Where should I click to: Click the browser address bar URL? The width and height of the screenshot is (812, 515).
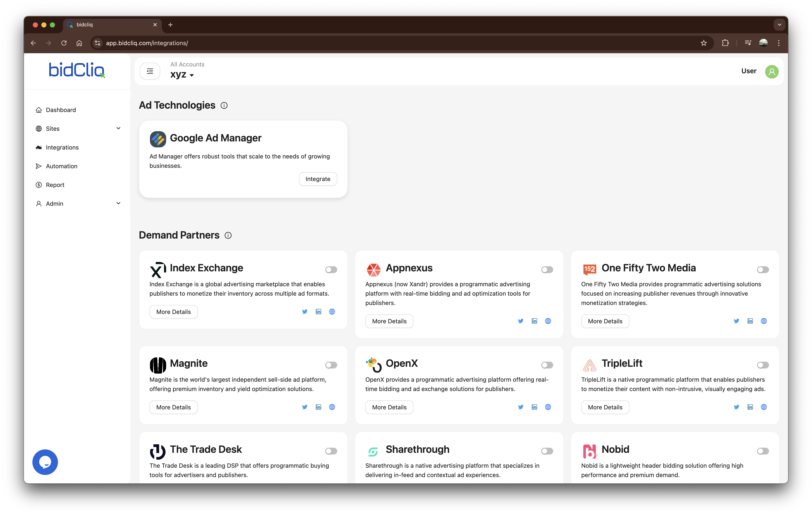point(147,43)
